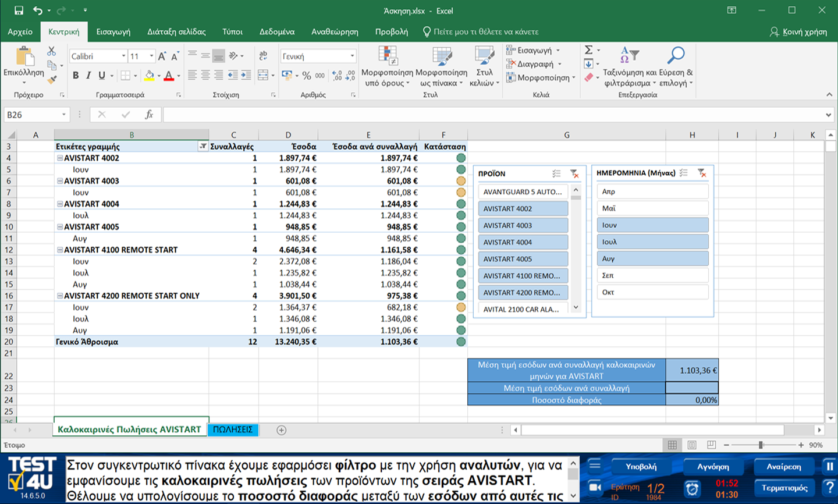The image size is (838, 504).
Task: Collapse the AVISTART 4002 group
Action: click(x=60, y=158)
